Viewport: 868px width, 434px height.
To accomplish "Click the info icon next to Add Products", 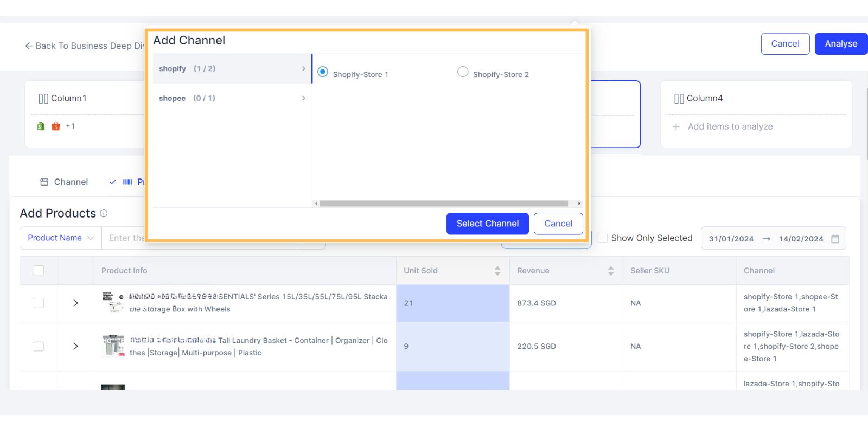I will click(104, 213).
